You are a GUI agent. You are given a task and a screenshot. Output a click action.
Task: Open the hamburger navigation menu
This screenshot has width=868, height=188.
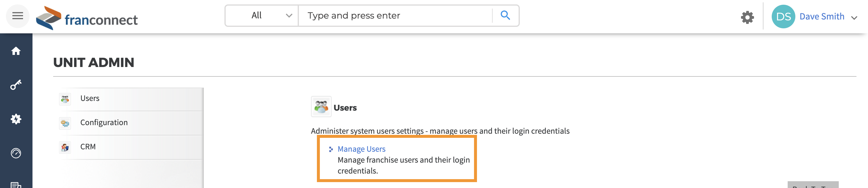pyautogui.click(x=17, y=16)
